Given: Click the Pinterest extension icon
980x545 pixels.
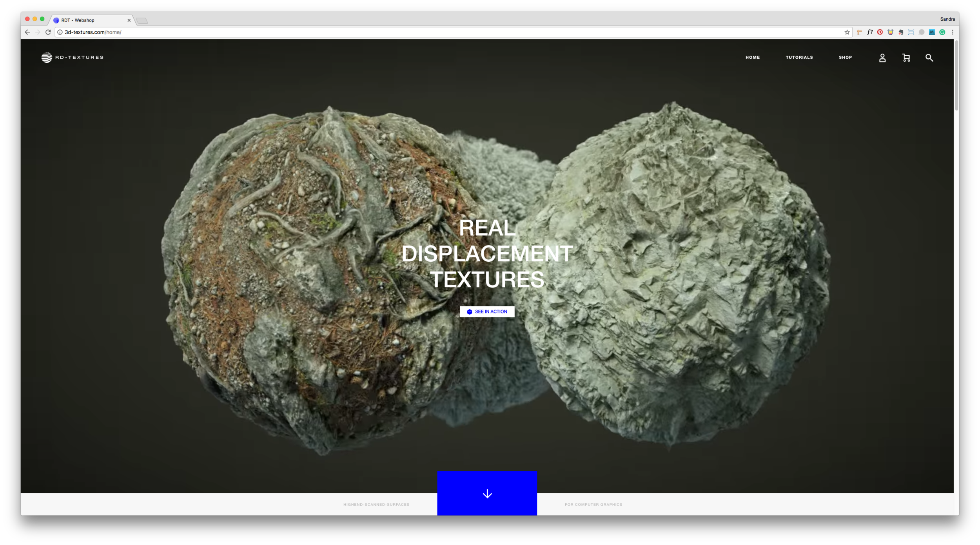Looking at the screenshot, I should point(880,33).
